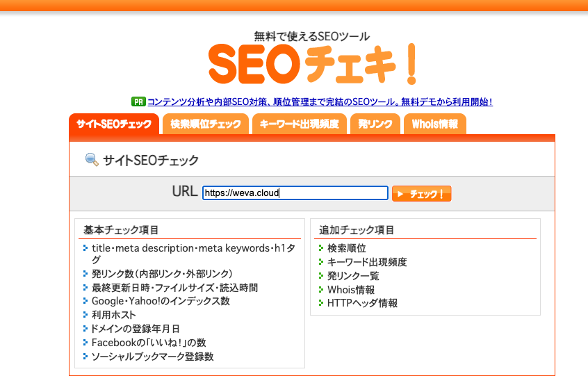Click the SEOチェキ! logo
588x383 pixels.
312,64
